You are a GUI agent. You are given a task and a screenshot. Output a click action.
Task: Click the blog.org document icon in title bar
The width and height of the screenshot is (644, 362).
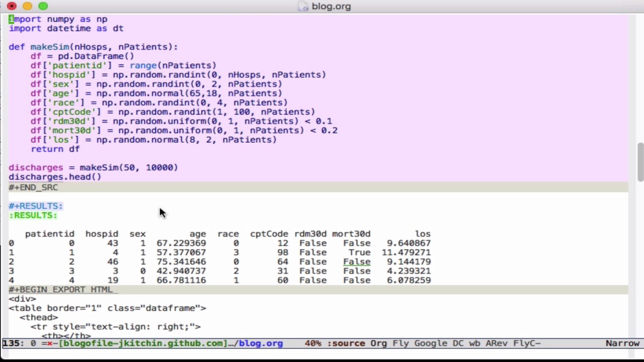tap(303, 6)
